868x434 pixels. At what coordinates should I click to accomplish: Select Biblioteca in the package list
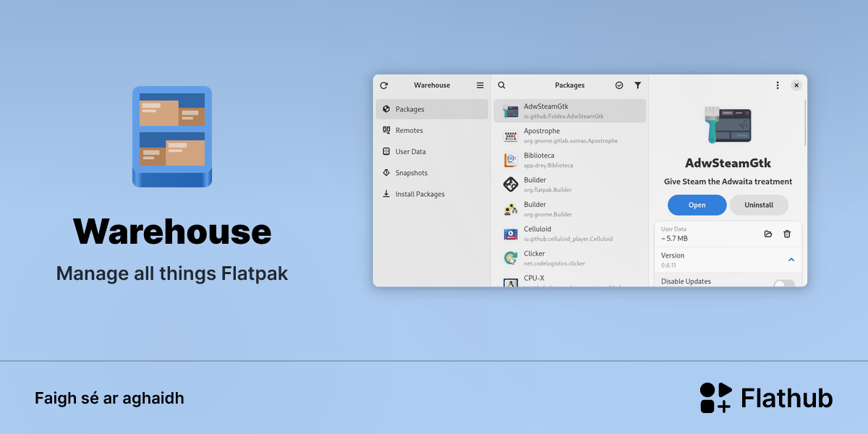[x=570, y=160]
